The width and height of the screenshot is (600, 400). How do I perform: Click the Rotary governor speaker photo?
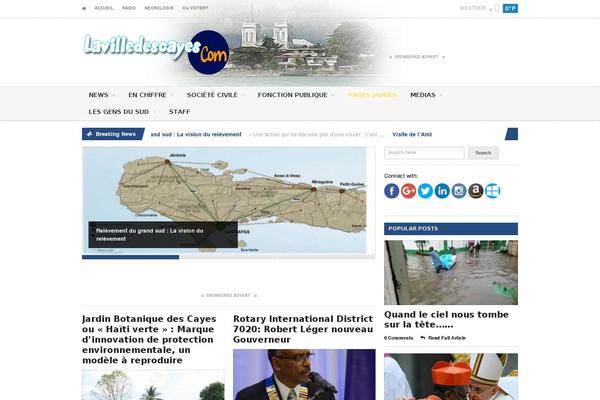pyautogui.click(x=304, y=374)
